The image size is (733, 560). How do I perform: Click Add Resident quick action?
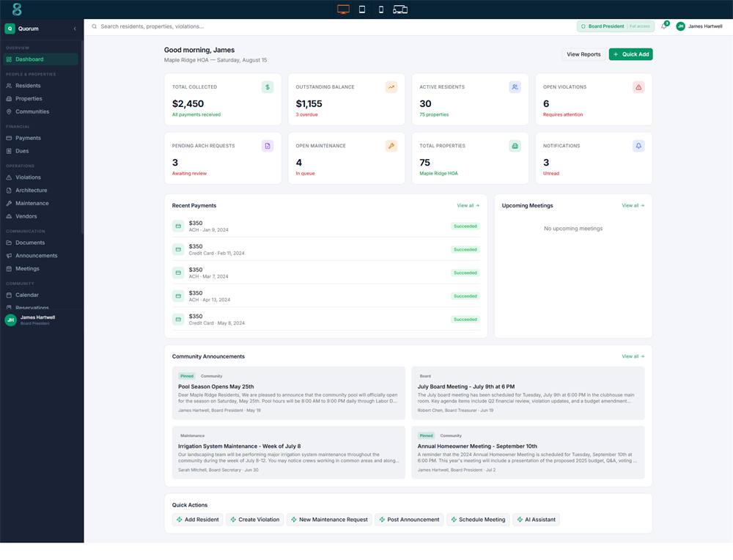coord(197,520)
